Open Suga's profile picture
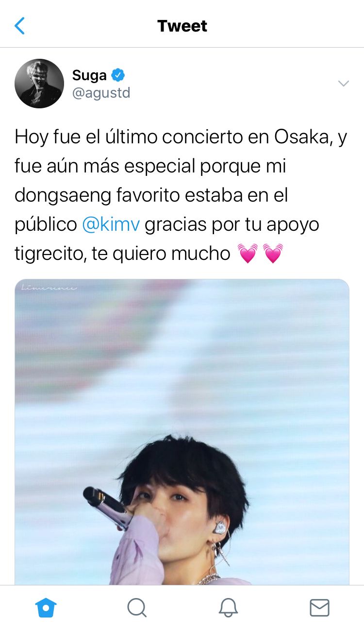Image resolution: width=364 pixels, height=633 pixels. click(39, 84)
